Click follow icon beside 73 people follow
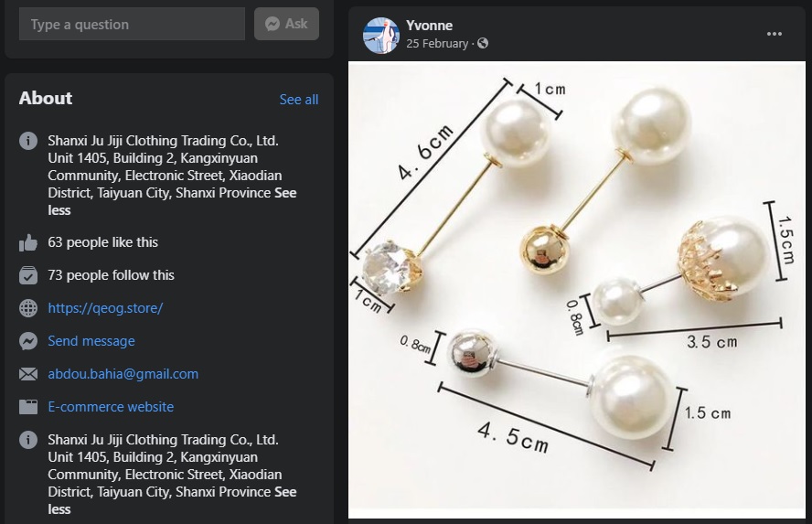 click(28, 275)
